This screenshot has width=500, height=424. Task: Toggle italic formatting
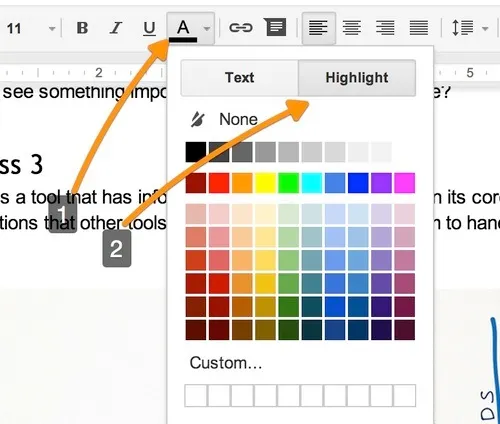point(116,28)
